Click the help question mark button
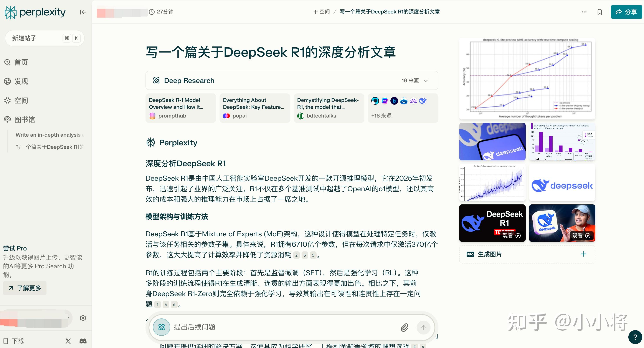644x348 pixels. click(x=635, y=337)
